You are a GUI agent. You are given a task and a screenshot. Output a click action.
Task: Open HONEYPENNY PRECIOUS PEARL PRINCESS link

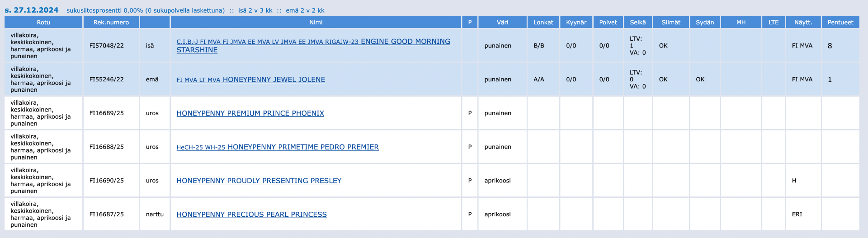[x=251, y=215]
